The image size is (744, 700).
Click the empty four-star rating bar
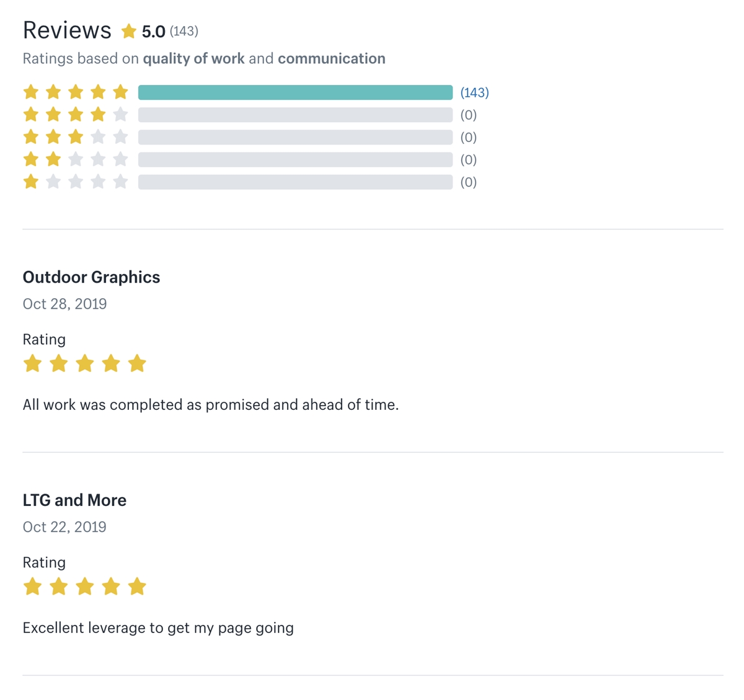295,115
